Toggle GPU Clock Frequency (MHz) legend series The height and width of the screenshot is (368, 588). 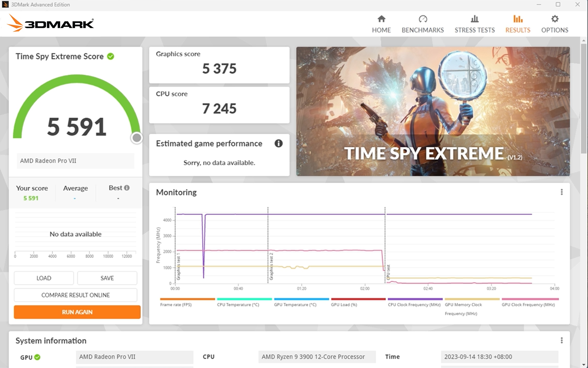[x=530, y=302]
